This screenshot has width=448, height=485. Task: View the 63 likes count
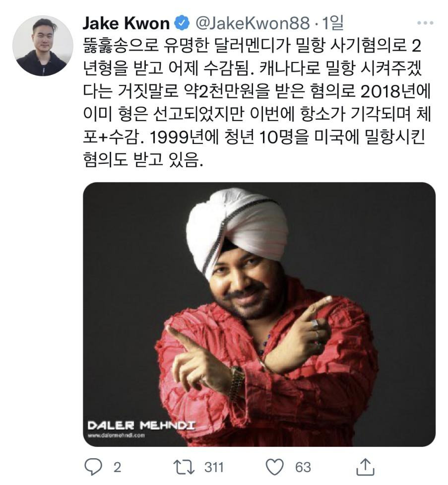point(303,467)
